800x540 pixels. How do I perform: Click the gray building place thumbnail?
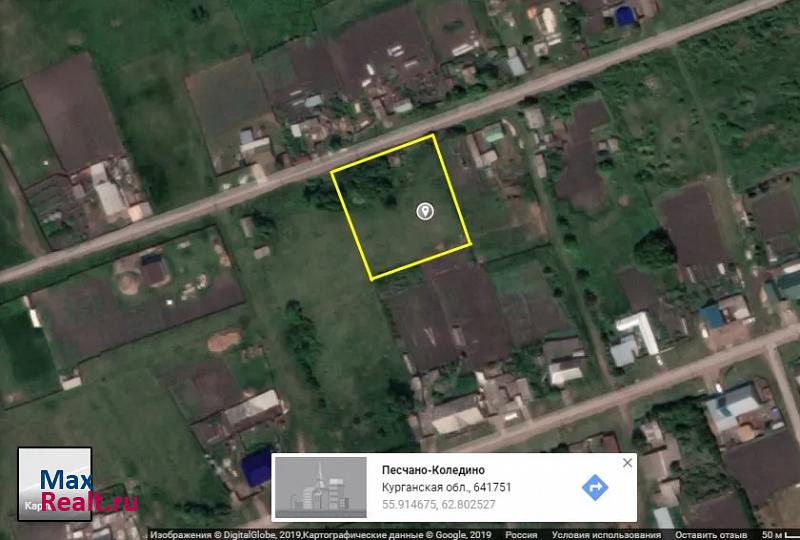tap(319, 488)
